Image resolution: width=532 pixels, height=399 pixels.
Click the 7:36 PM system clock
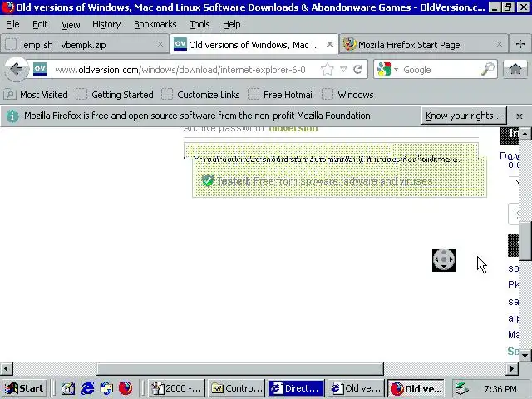click(500, 389)
